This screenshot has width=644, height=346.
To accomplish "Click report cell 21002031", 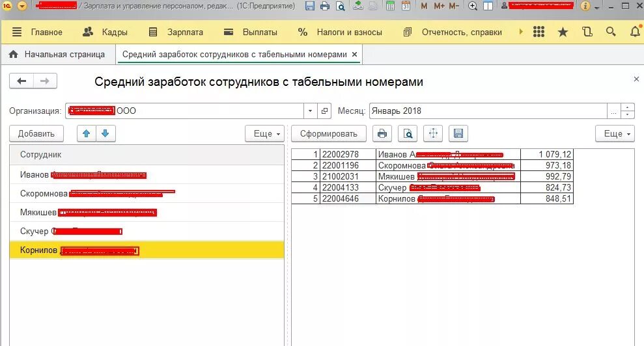I will pos(348,176).
